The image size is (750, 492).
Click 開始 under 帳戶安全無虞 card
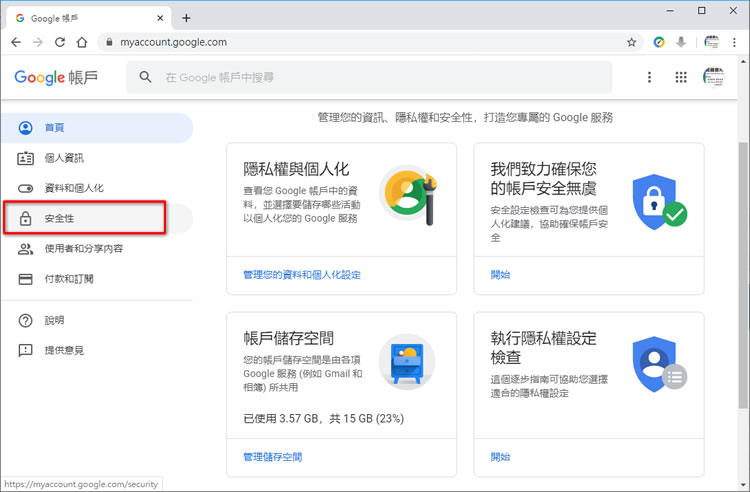(500, 275)
